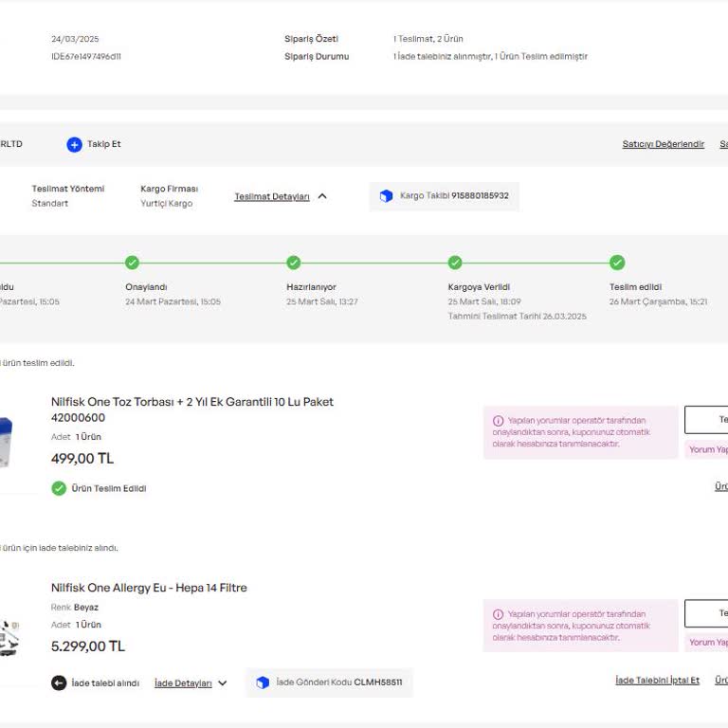Click green checkmark at Onaylandı step

point(132,263)
